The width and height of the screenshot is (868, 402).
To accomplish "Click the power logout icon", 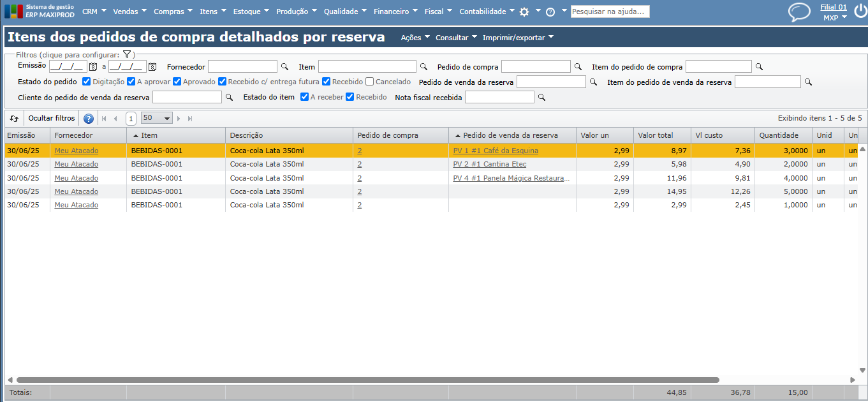I will pos(860,12).
